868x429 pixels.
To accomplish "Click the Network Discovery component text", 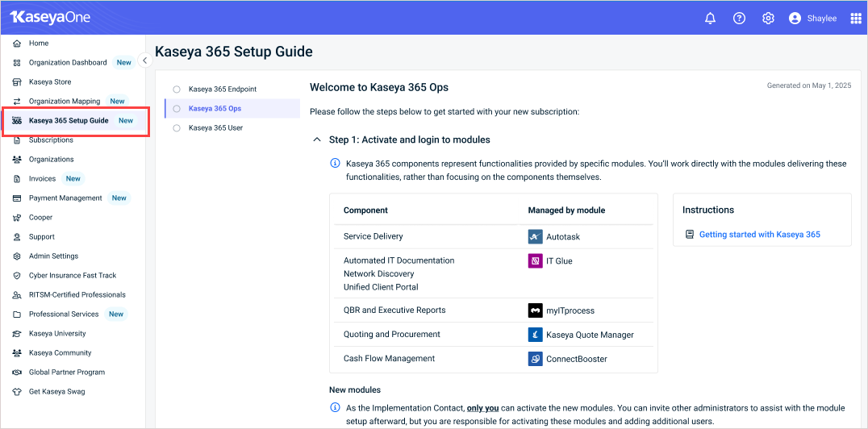I will point(378,274).
